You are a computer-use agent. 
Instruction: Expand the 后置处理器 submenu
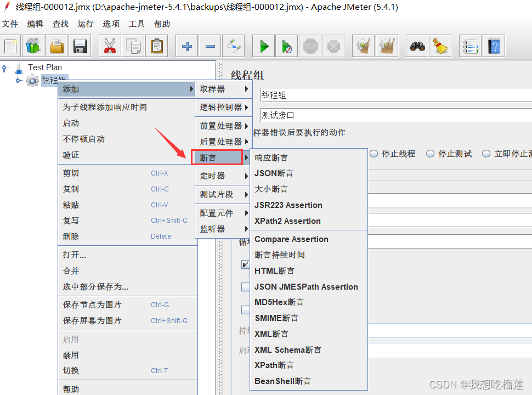point(224,142)
